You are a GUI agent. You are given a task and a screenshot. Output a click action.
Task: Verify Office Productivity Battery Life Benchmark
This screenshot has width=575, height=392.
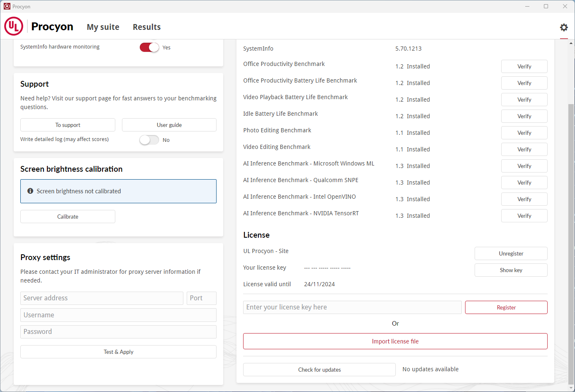[x=524, y=83]
